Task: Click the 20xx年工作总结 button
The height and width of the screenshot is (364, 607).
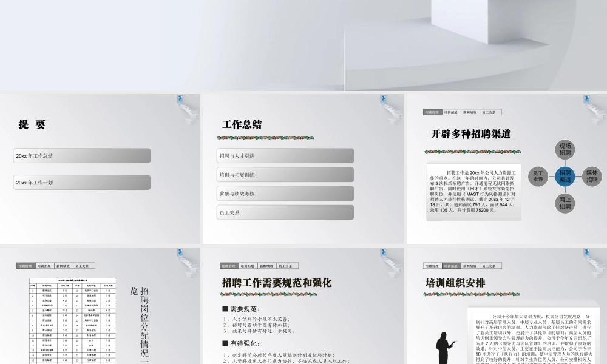Action: [x=82, y=155]
